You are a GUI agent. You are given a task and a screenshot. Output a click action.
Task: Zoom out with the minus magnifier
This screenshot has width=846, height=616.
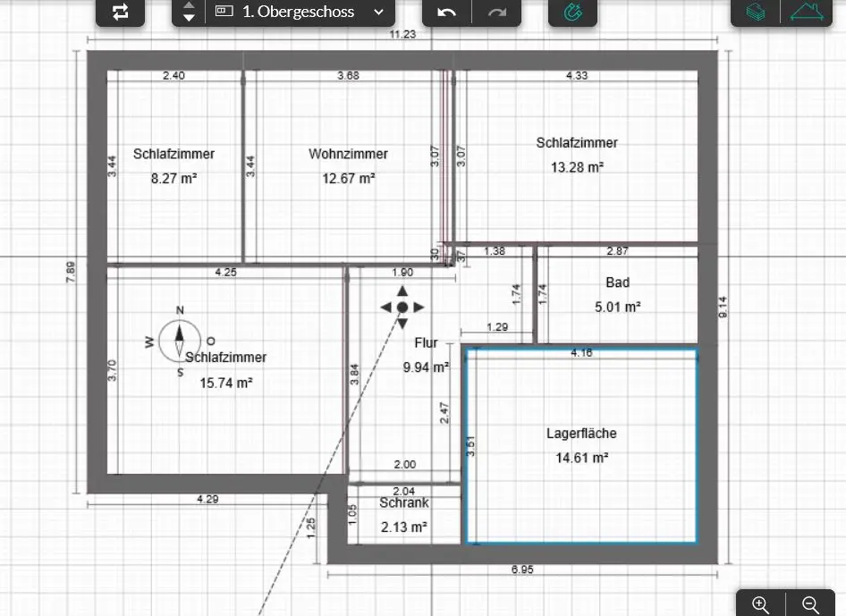(811, 604)
